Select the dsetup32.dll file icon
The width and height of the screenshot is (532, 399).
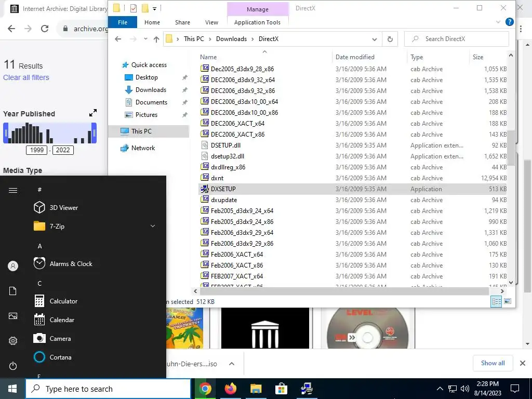tap(205, 156)
